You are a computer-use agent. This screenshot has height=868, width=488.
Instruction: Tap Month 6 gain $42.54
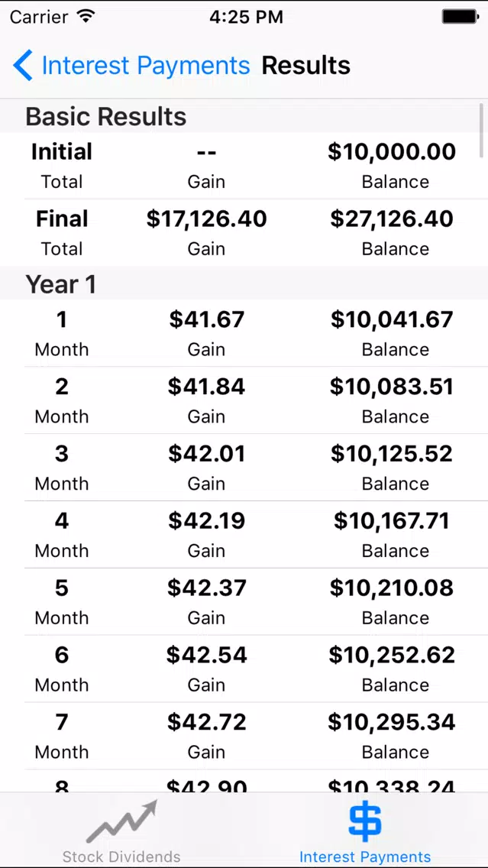click(x=206, y=655)
